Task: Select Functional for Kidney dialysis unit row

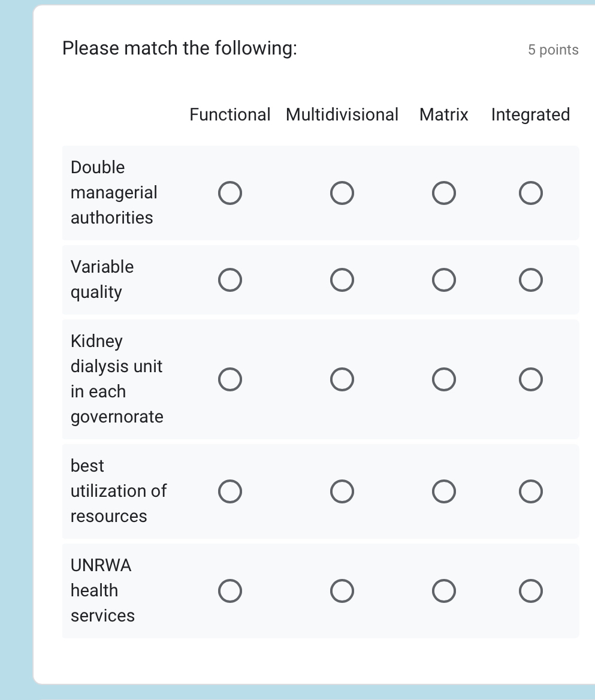Action: pos(230,379)
